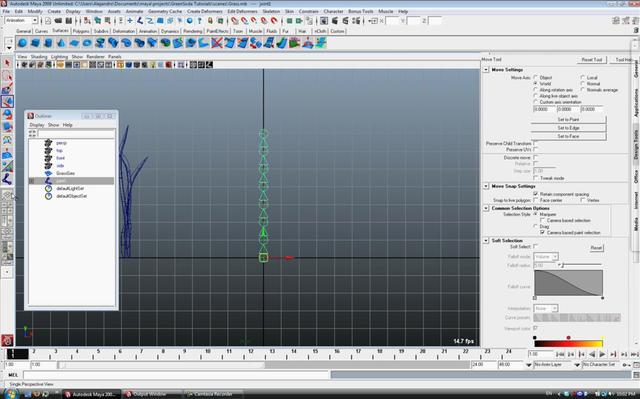
Task: Select the NURBS torus shelf icon
Action: 87,43
